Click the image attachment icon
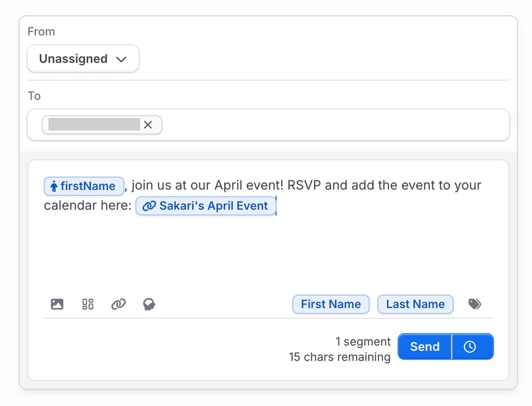 [57, 304]
